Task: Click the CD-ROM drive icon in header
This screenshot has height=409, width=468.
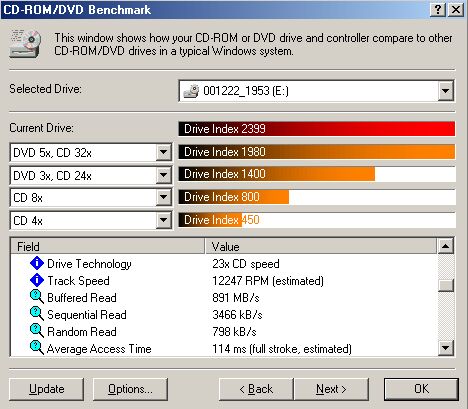Action: 25,44
